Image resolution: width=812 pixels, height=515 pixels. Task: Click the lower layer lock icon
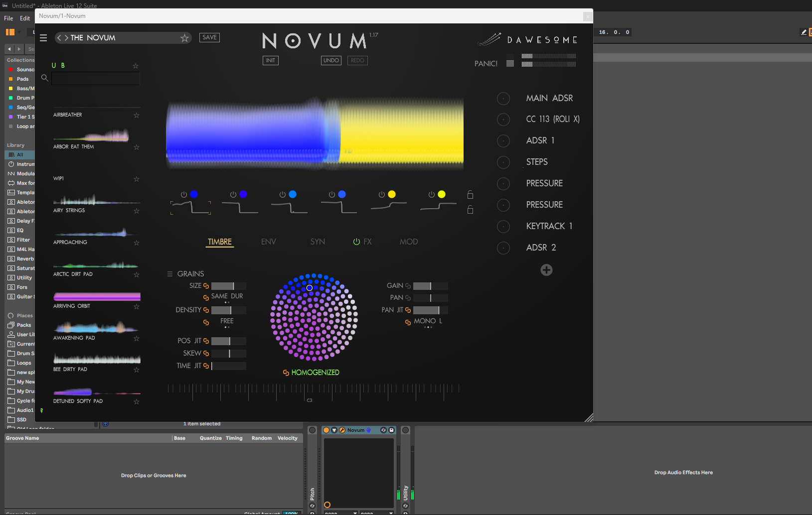470,210
